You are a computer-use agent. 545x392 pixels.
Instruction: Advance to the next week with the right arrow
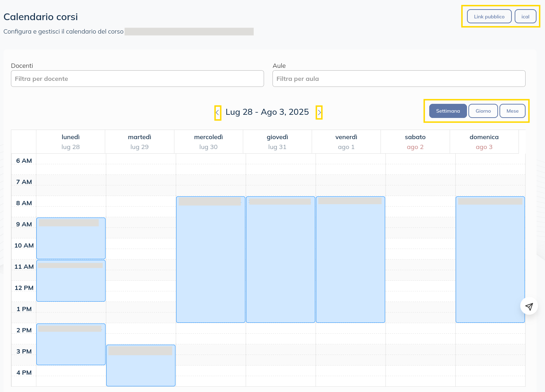(319, 112)
